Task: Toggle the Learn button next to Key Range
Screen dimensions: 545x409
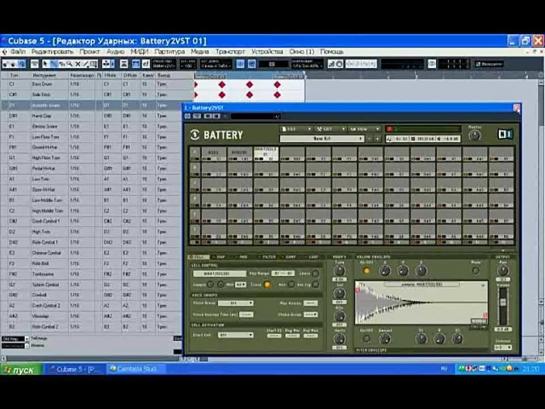Action: coord(315,273)
